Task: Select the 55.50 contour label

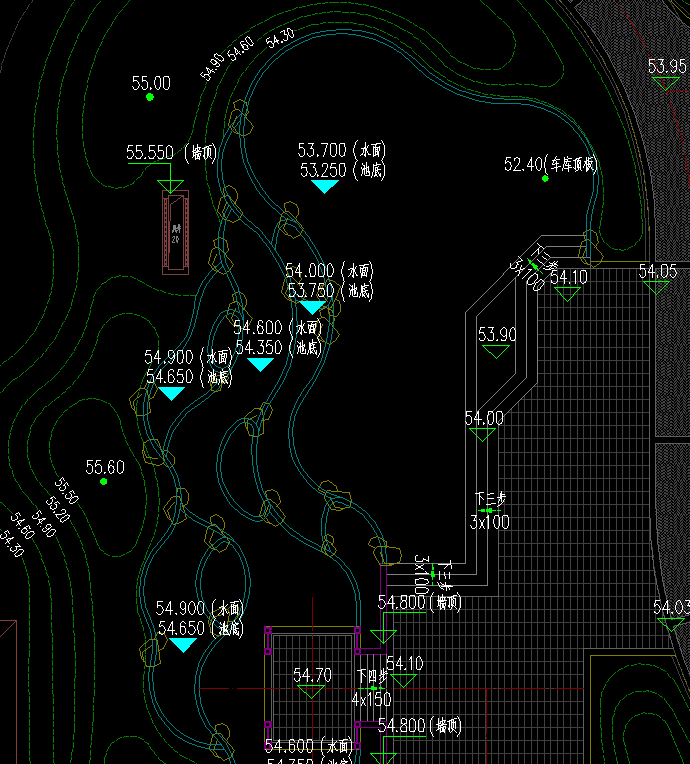Action: (66, 491)
